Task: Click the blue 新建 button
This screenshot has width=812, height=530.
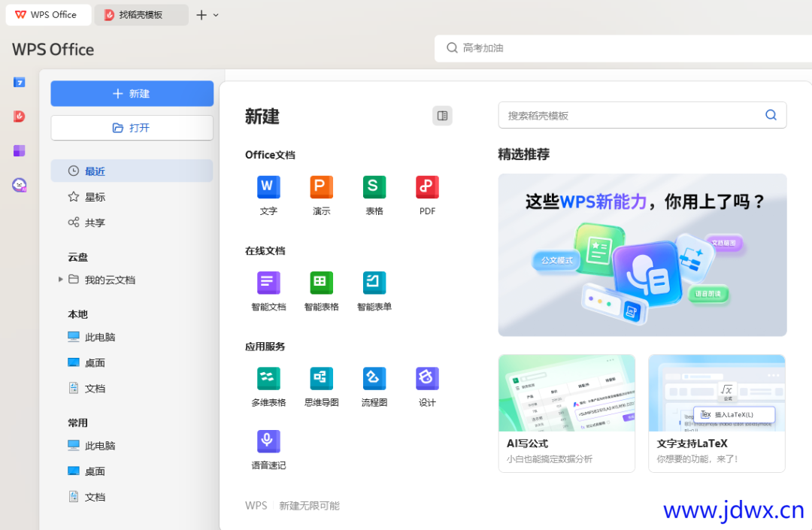Action: click(x=132, y=94)
